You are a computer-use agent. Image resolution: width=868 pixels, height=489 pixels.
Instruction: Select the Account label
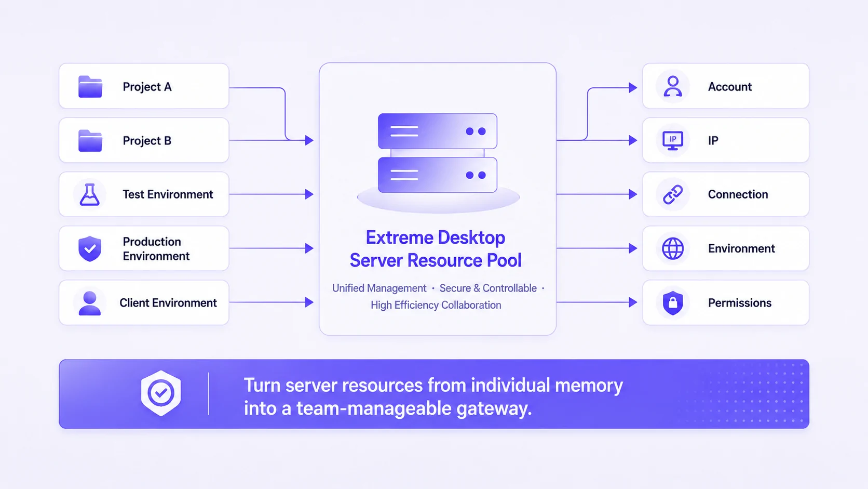pos(730,87)
